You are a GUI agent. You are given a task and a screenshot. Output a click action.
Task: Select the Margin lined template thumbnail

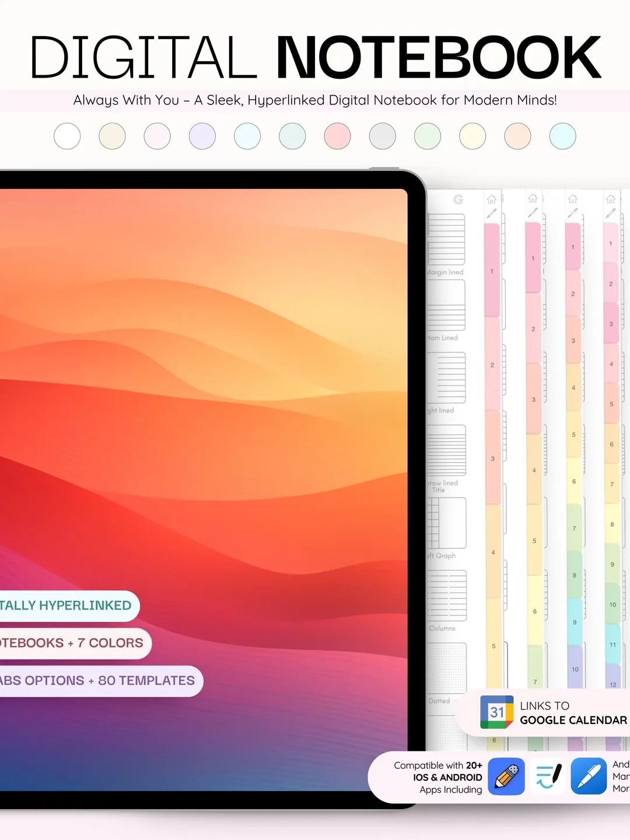pyautogui.click(x=446, y=239)
